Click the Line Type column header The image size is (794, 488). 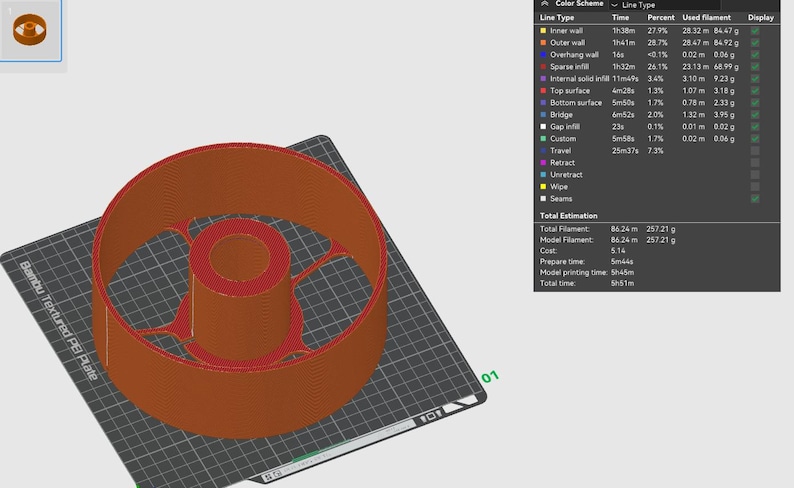(x=557, y=18)
